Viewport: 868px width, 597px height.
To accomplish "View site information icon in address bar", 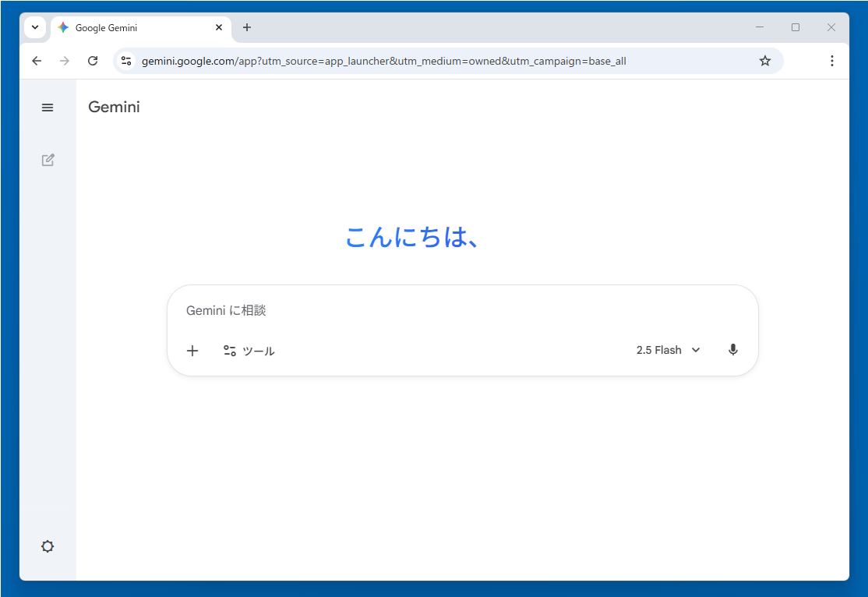I will (126, 61).
